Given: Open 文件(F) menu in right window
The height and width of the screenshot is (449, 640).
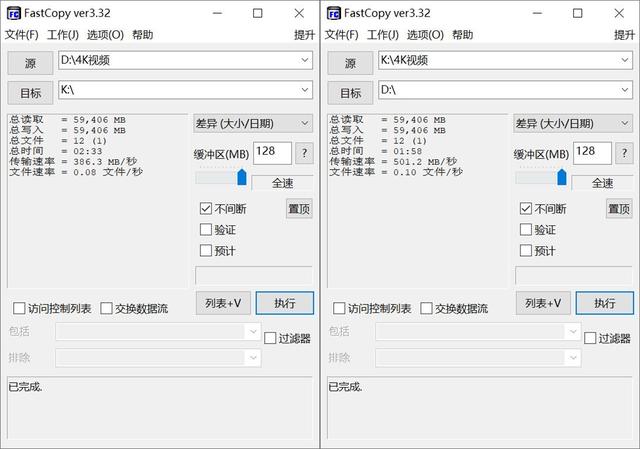Looking at the screenshot, I should (342, 35).
